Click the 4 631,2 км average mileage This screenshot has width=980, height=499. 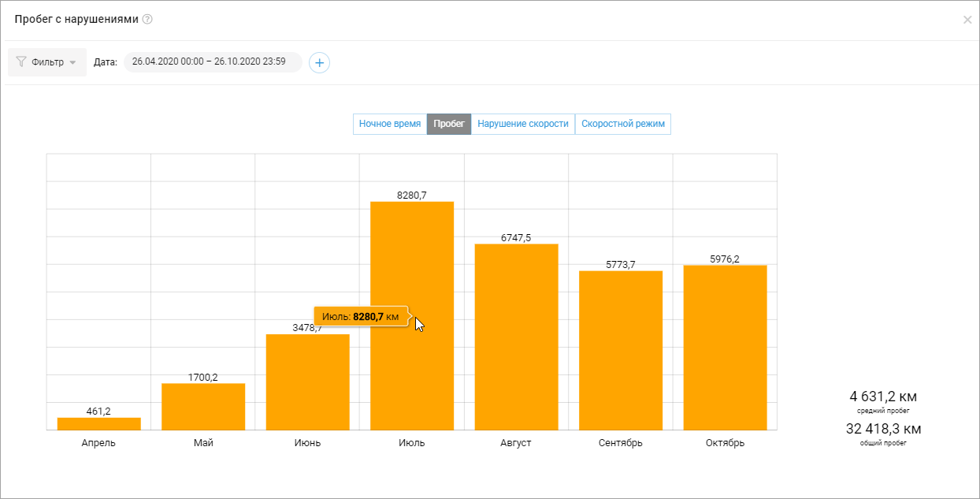coord(883,397)
